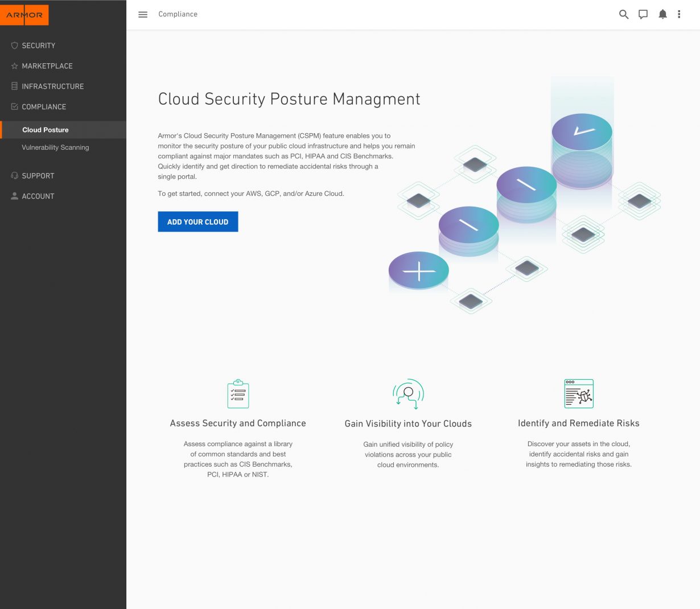Click 'cloud environments.' description text
The image size is (700, 609).
pyautogui.click(x=408, y=465)
